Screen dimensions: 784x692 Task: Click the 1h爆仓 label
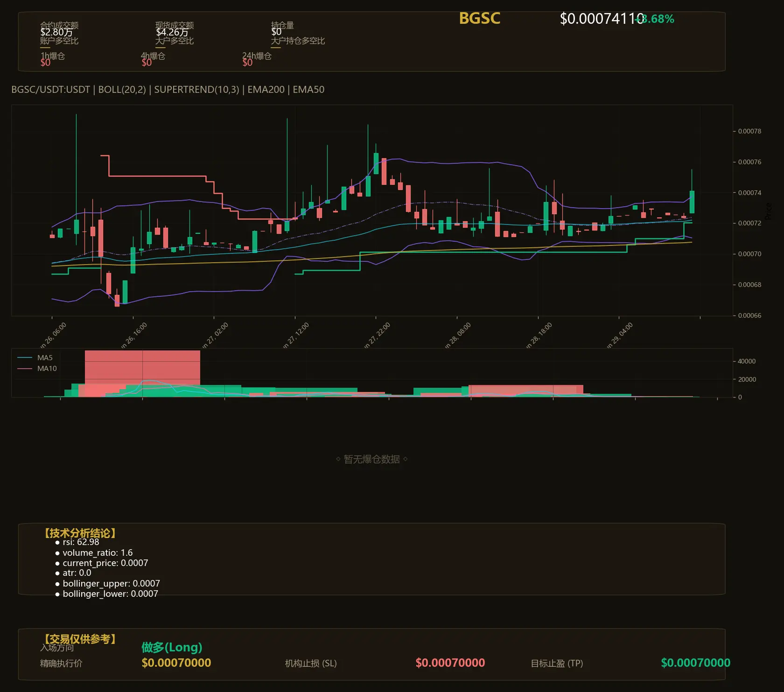click(x=53, y=56)
